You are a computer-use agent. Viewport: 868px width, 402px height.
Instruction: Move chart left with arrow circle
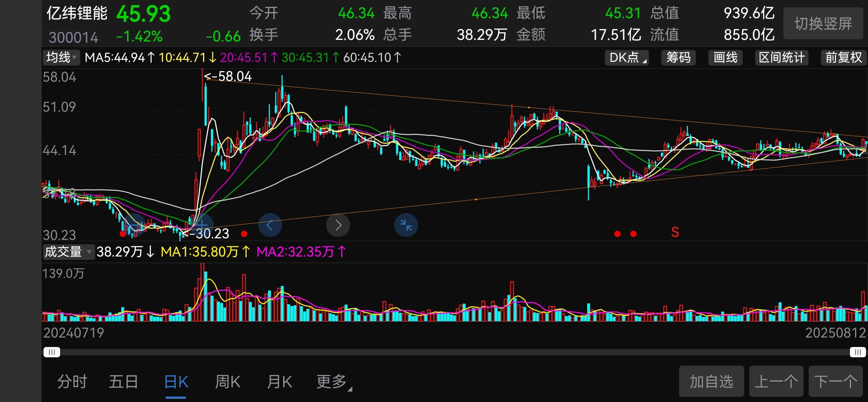pyautogui.click(x=270, y=225)
